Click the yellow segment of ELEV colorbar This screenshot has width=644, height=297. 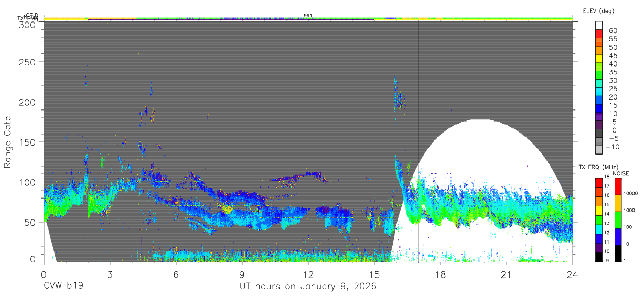click(x=599, y=59)
